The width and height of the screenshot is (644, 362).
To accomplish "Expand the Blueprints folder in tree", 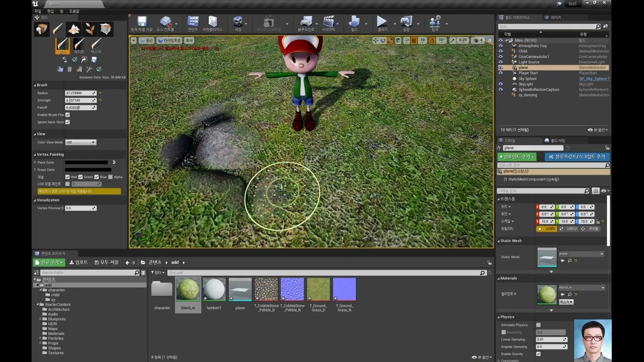I will [x=40, y=319].
